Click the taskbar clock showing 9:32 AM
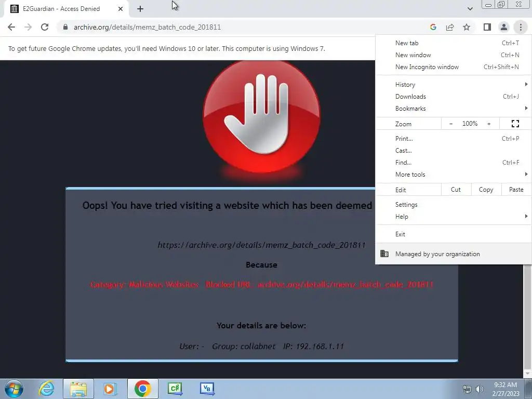This screenshot has height=399, width=532. pos(506,389)
